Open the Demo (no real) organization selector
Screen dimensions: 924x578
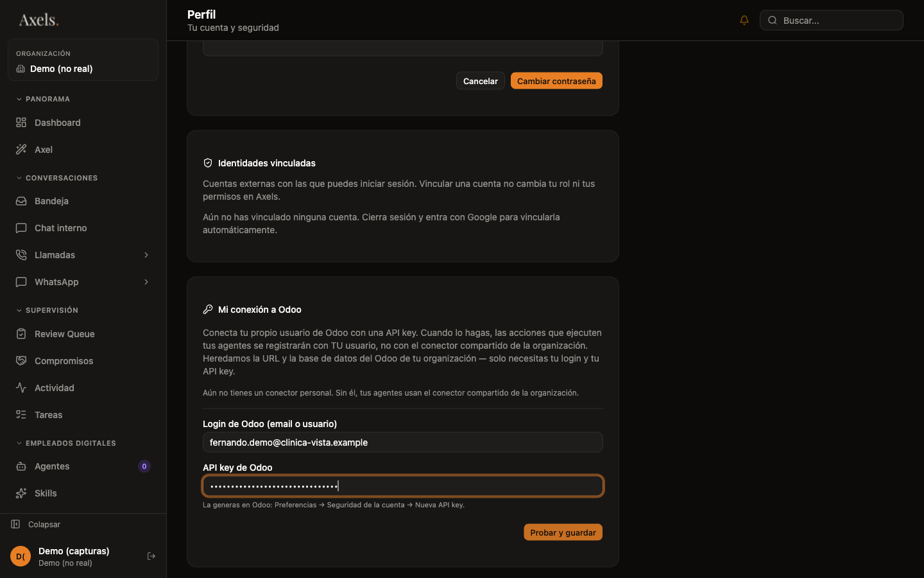tap(83, 60)
